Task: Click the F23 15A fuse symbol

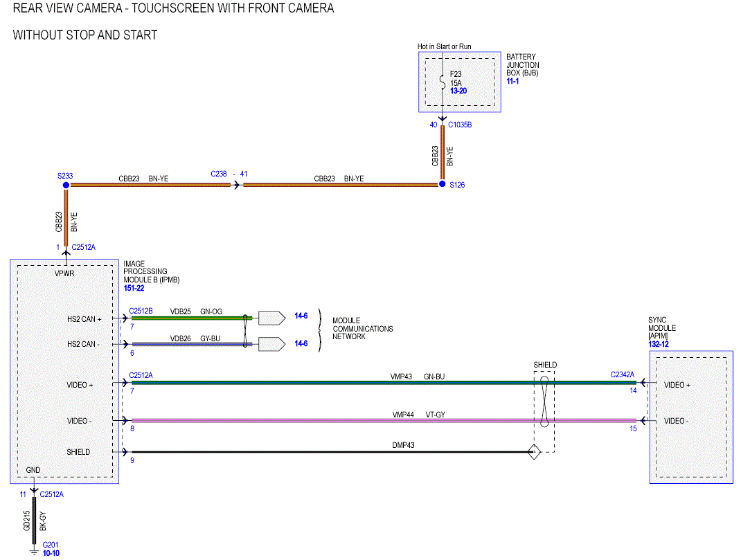Action: coord(443,82)
